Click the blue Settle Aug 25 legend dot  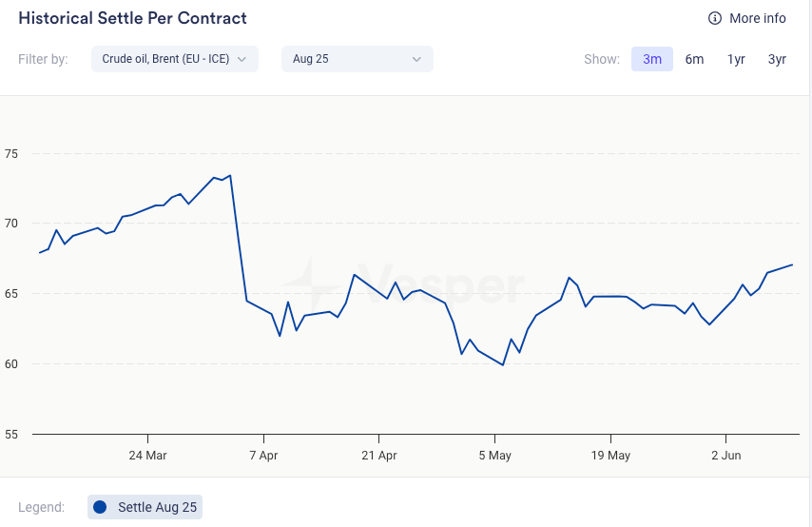tap(100, 507)
